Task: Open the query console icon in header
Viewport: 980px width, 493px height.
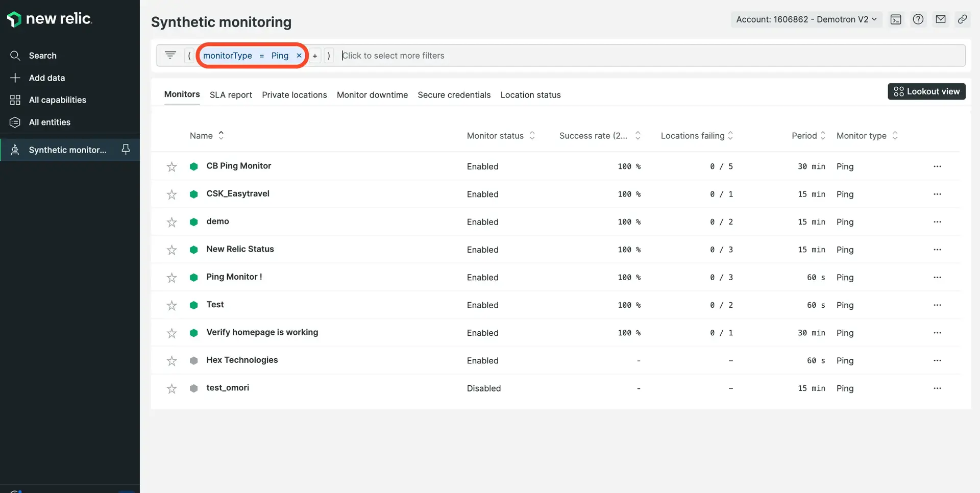Action: coord(896,19)
